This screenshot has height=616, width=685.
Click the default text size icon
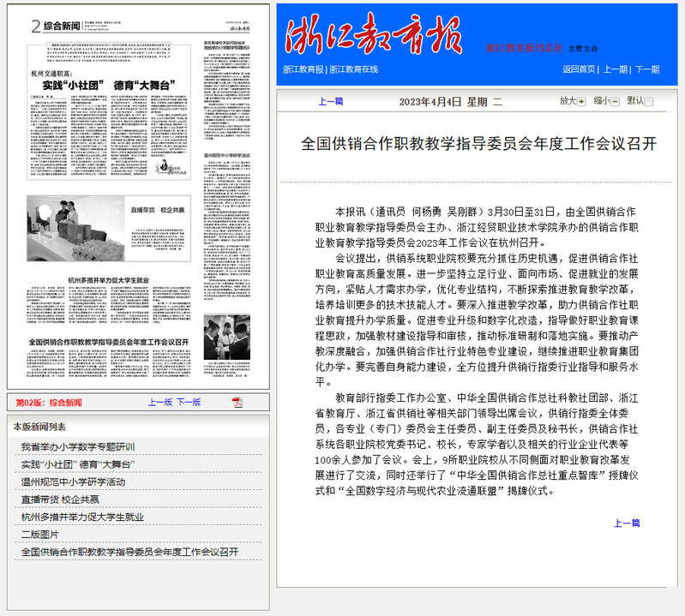point(649,101)
